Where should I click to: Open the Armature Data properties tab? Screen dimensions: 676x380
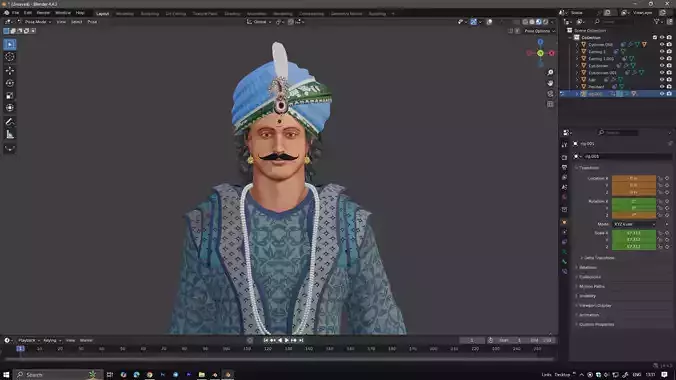564,252
